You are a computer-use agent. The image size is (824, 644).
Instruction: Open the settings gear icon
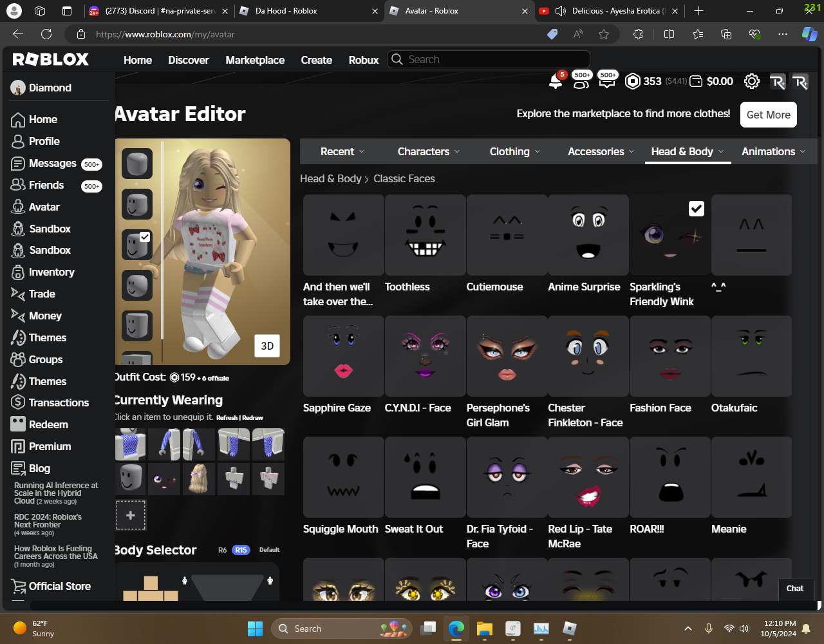(x=752, y=81)
